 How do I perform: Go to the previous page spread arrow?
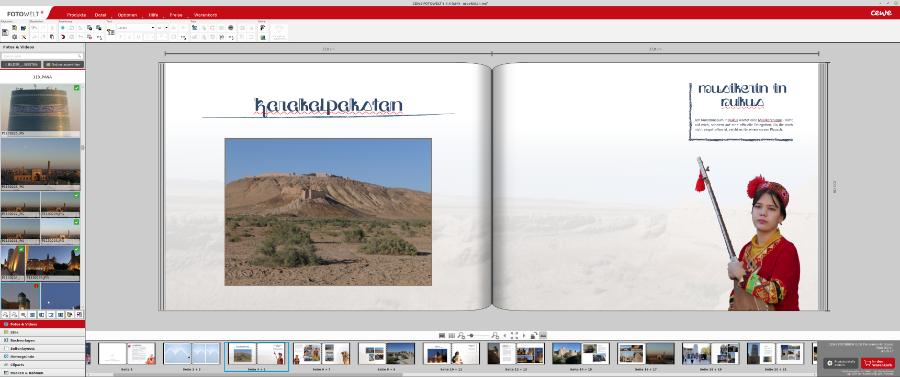(x=505, y=335)
